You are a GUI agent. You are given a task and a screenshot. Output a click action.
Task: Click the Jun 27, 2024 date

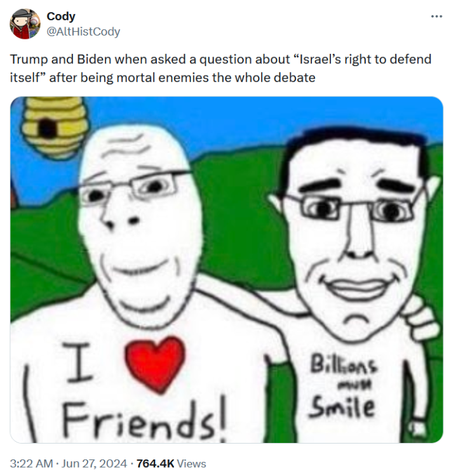tap(94, 463)
